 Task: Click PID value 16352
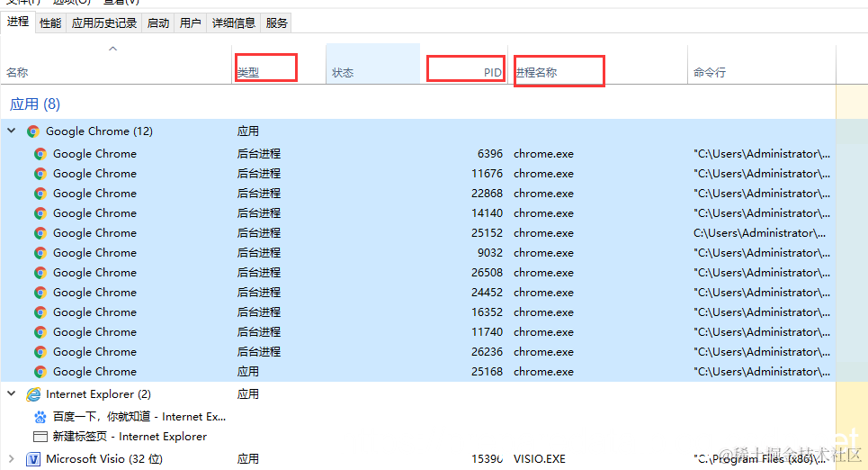click(x=488, y=312)
